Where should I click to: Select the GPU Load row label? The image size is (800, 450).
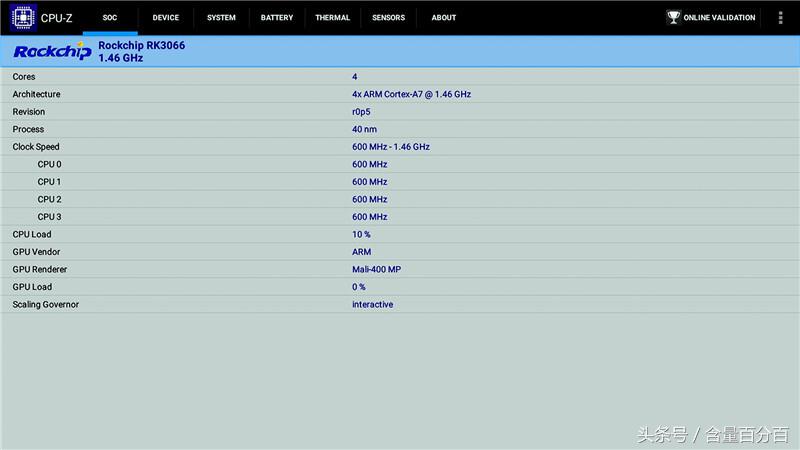coord(32,287)
